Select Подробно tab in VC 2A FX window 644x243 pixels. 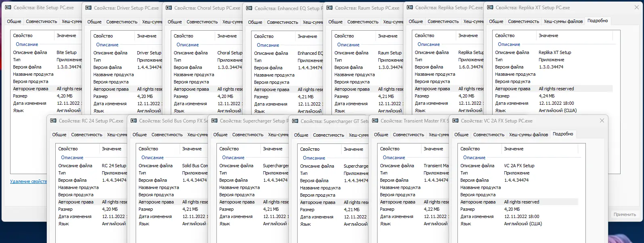click(x=563, y=134)
